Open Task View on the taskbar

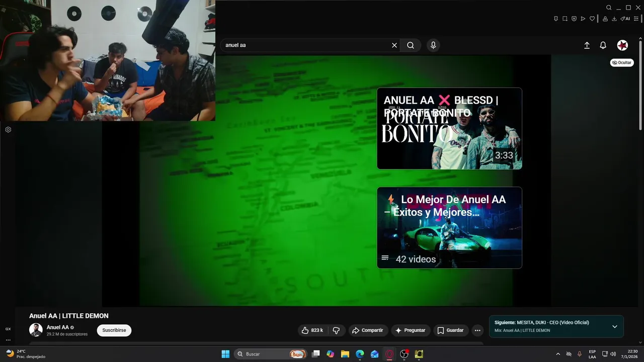[316, 354]
